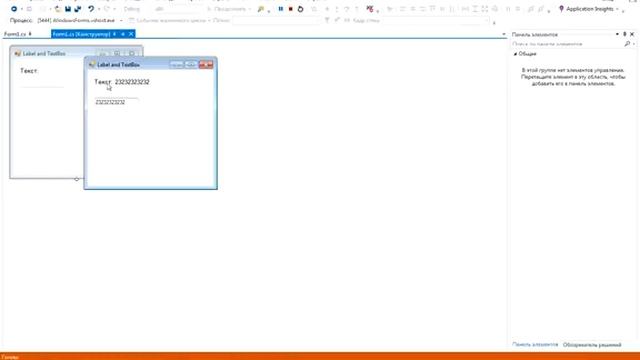Click the Текст label in the running form
640x360 pixels.
point(102,82)
